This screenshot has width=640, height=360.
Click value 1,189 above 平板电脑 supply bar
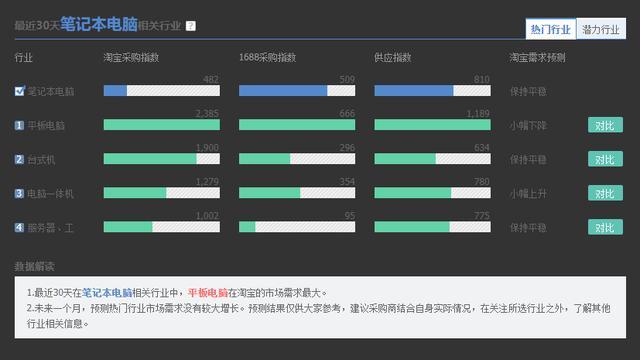478,113
